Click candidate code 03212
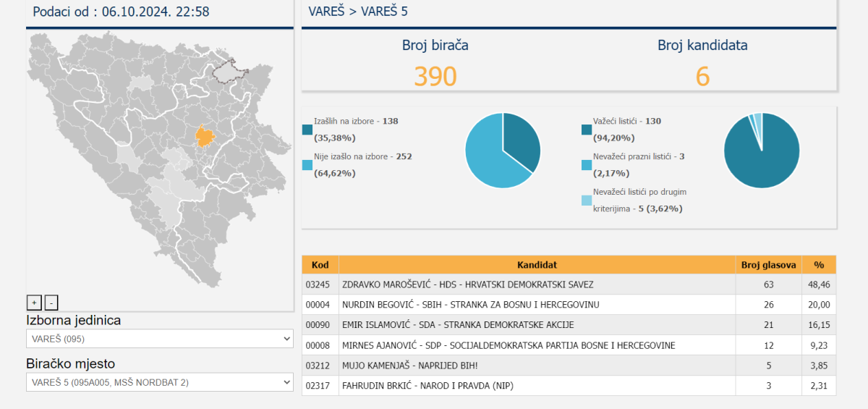Screen dimensions: 868x409 pos(318,366)
